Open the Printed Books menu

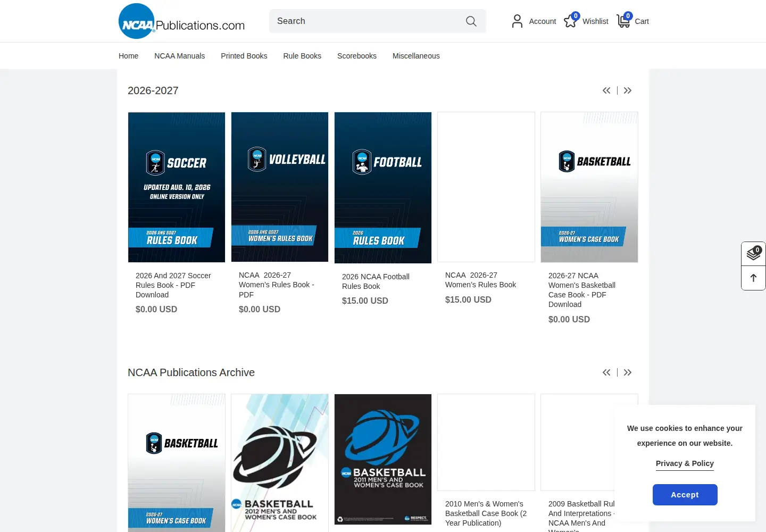(x=244, y=56)
